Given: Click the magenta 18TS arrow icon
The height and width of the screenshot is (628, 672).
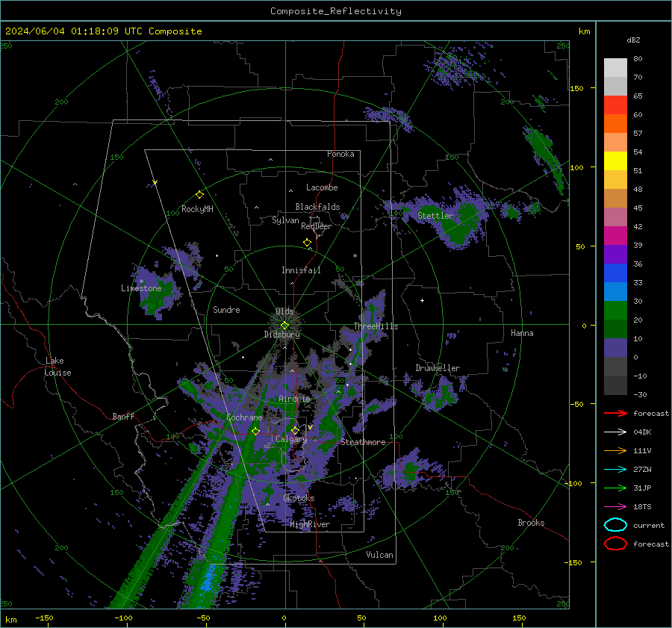Looking at the screenshot, I should click(x=615, y=507).
